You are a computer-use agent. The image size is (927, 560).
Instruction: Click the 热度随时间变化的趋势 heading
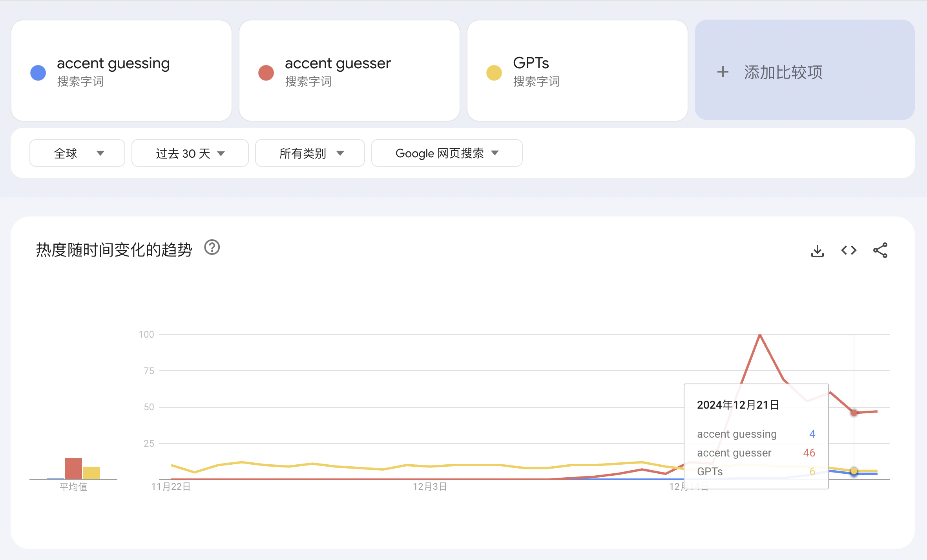pyautogui.click(x=114, y=249)
